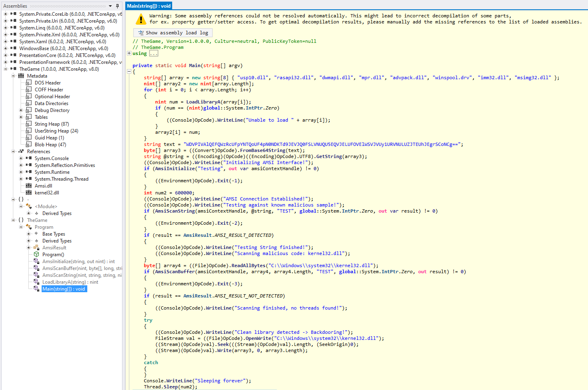Viewport: 588px width, 390px height.
Task: Select System.Xaml assembly in tree
Action: coord(63,41)
